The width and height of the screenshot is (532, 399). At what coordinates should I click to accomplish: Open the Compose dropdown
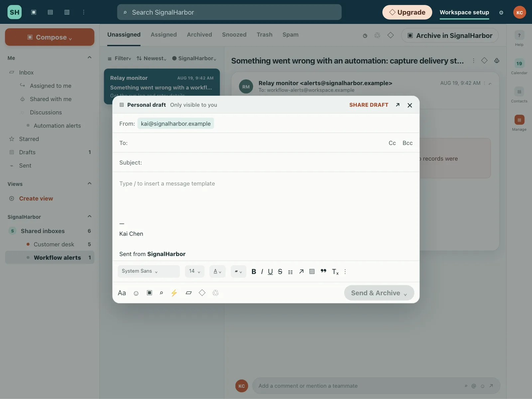50,37
